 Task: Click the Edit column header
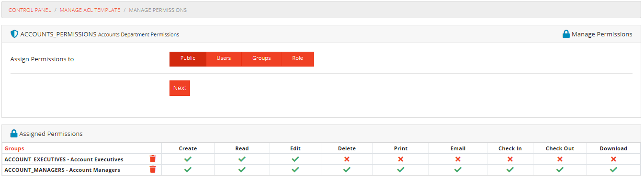295,148
